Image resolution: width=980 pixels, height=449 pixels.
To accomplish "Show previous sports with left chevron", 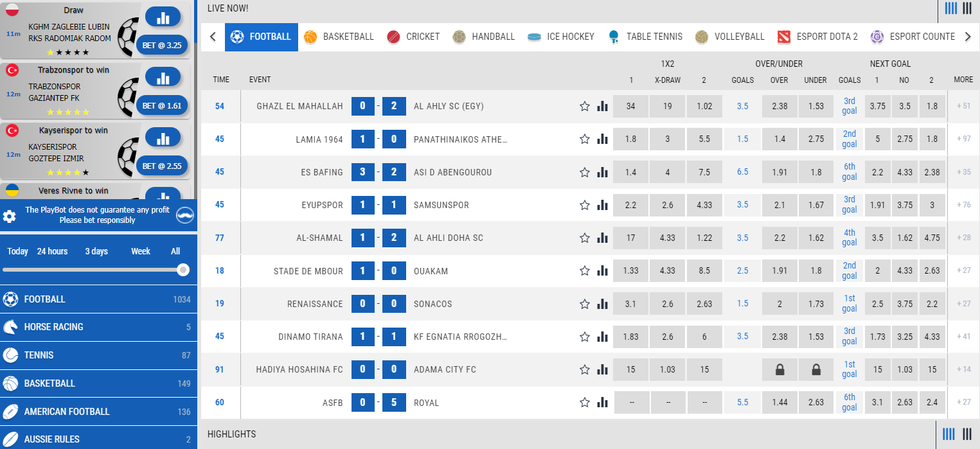I will click(x=213, y=37).
